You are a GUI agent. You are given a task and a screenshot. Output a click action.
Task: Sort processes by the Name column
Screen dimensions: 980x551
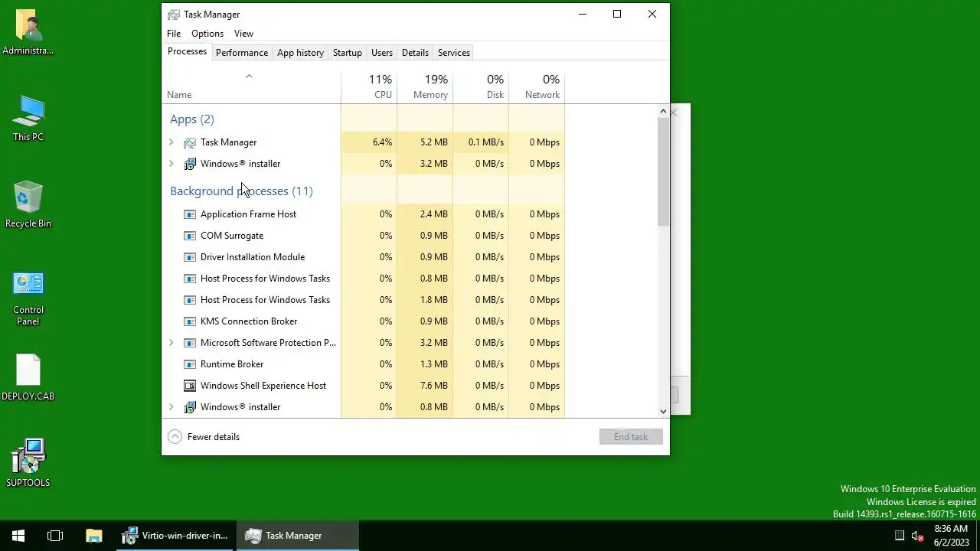251,87
